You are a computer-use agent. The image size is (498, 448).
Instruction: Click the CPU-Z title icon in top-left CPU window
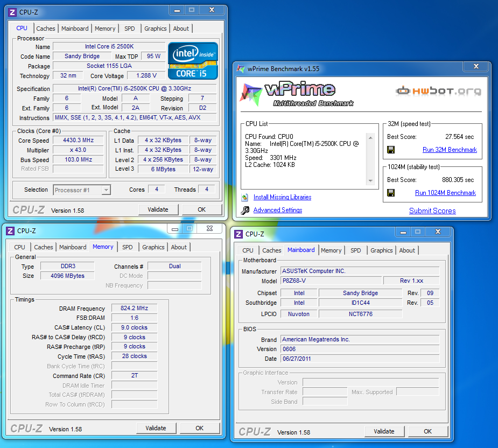[12, 12]
